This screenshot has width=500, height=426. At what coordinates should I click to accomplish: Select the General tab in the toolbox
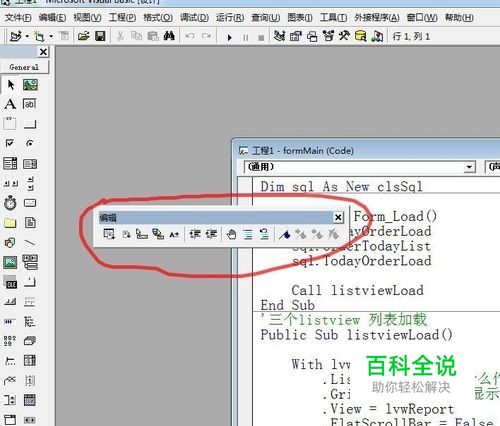tap(24, 67)
